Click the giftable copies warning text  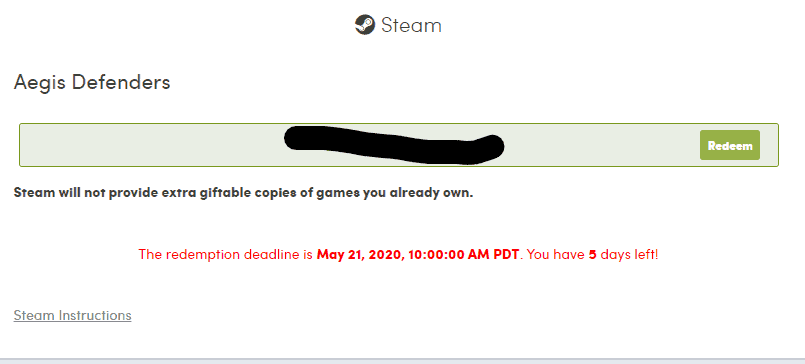(243, 194)
